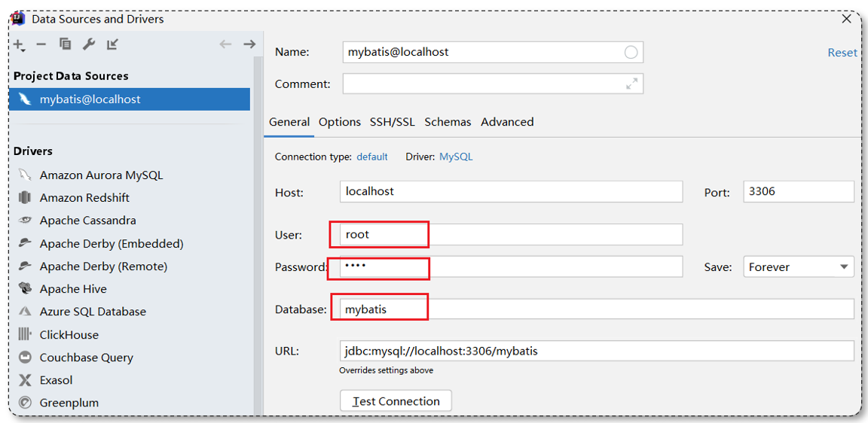868x423 pixels.
Task: Open the MySQL driver link
Action: (x=456, y=157)
